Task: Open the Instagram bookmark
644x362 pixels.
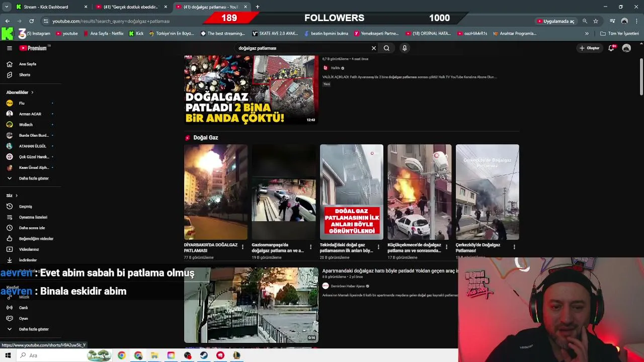Action: [35, 34]
